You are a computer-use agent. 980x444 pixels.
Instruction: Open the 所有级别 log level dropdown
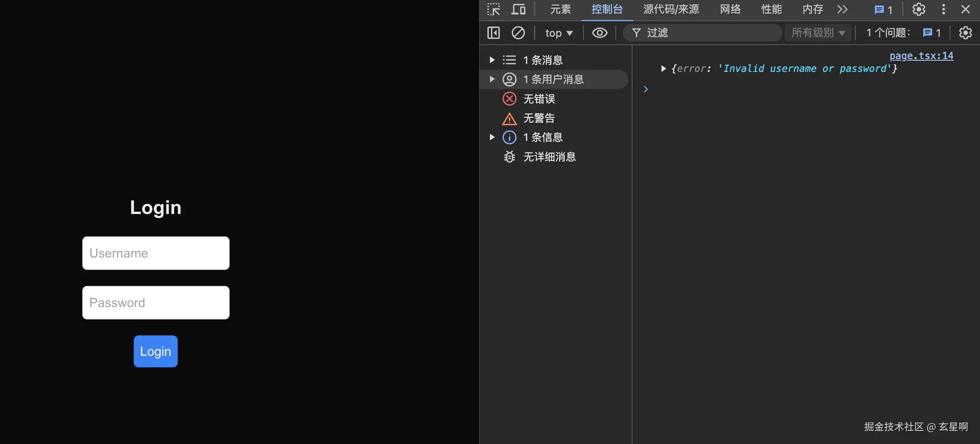click(x=817, y=33)
